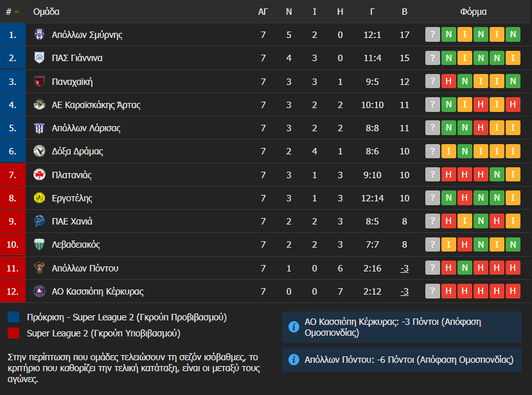Click the Πλατανιάς team crest icon

click(40, 175)
